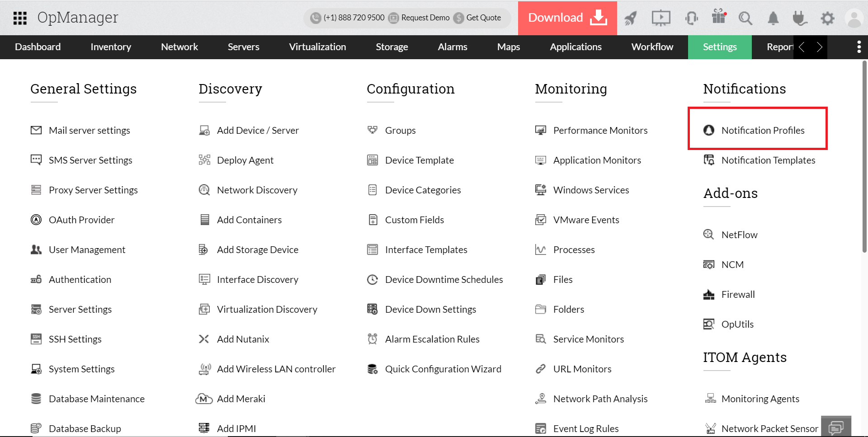The image size is (868, 437).
Task: Click the Alarm Escalation Rules alarm-clock icon
Action: pyautogui.click(x=373, y=339)
